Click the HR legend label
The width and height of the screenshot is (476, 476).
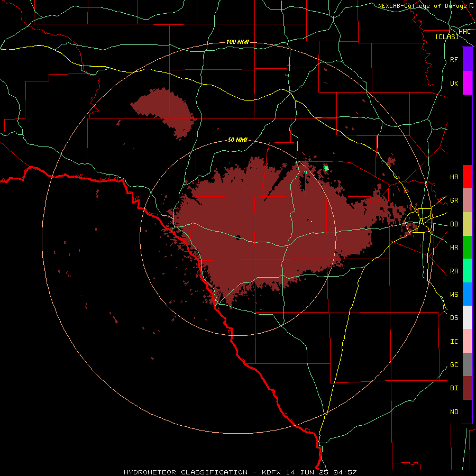(x=454, y=248)
